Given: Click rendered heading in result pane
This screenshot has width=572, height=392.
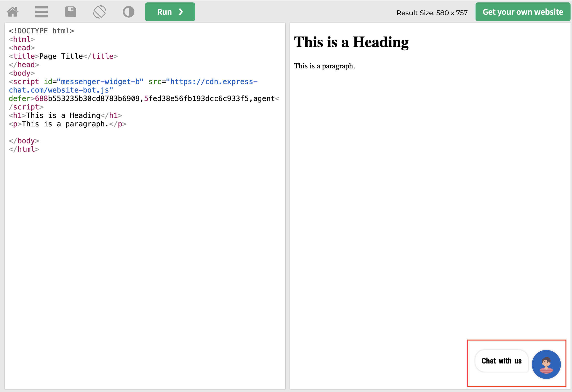Looking at the screenshot, I should pyautogui.click(x=351, y=42).
